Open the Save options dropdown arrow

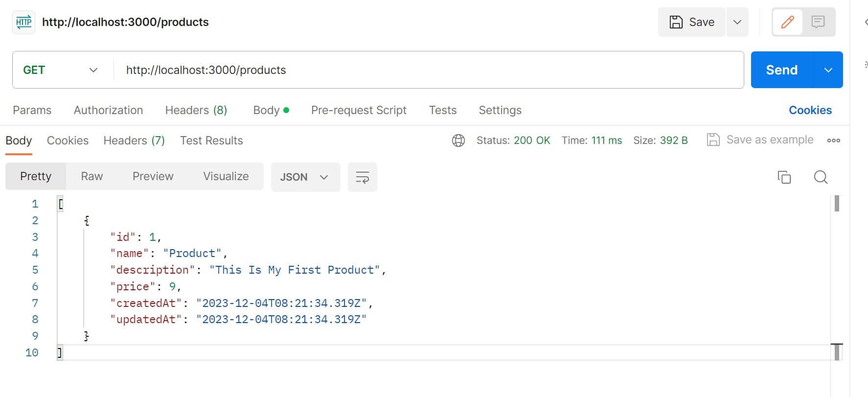(x=737, y=22)
